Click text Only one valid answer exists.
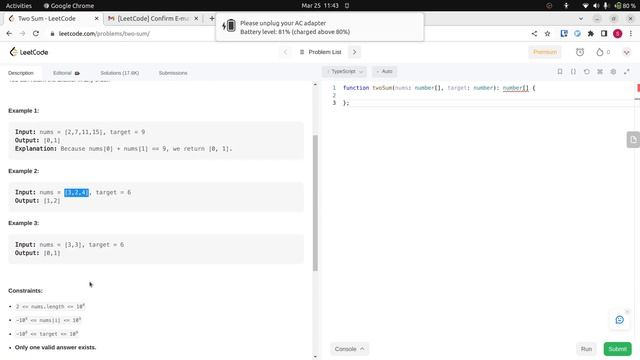 pos(56,347)
